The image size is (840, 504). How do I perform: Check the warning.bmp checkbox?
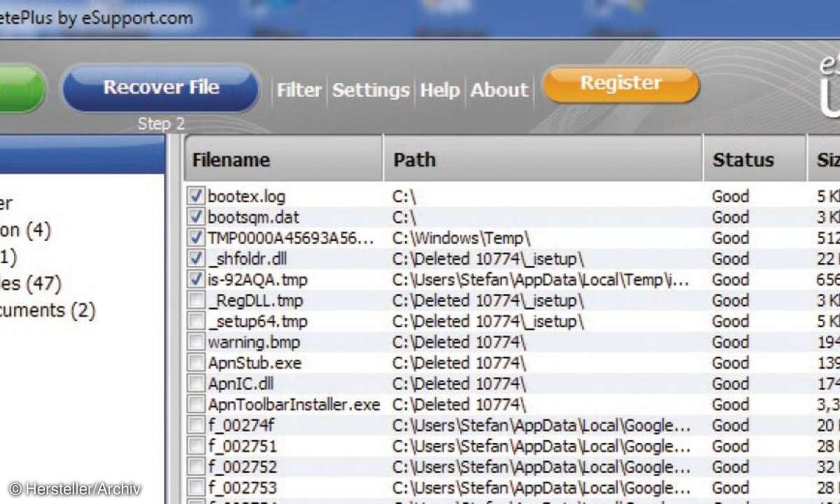coord(196,342)
